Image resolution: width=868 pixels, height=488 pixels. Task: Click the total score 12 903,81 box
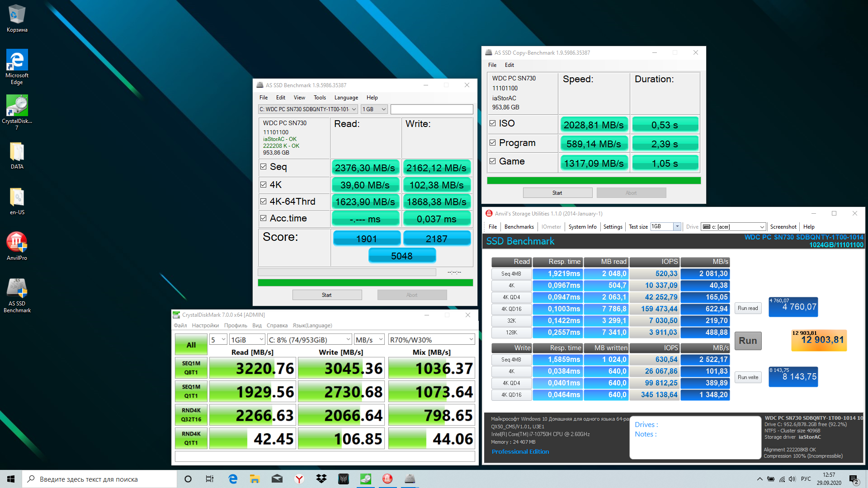point(819,340)
